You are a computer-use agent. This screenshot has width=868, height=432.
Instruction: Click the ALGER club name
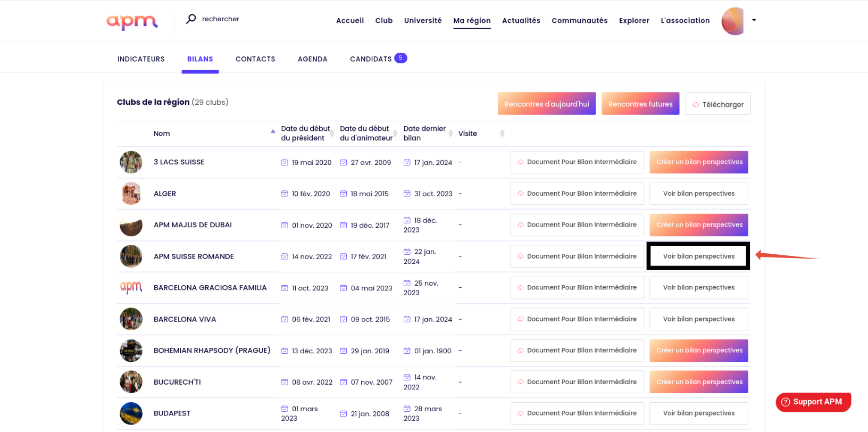(165, 194)
